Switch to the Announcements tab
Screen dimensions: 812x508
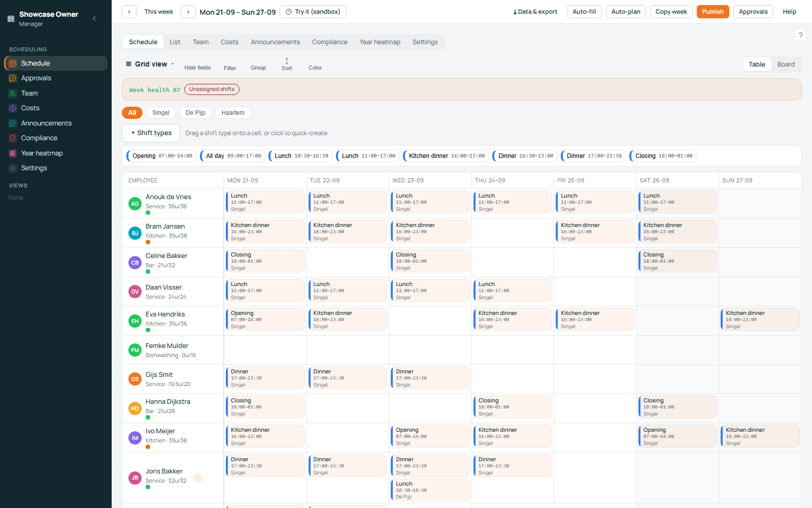pos(275,42)
